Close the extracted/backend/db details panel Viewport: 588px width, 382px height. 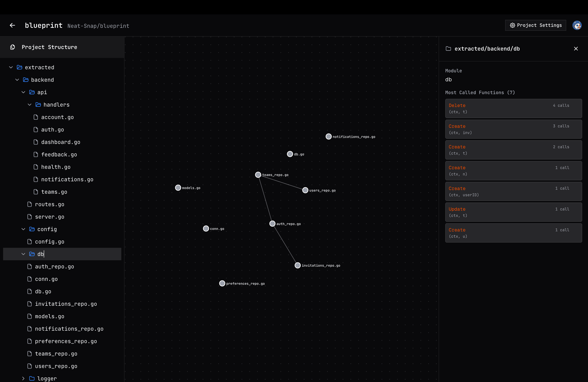pyautogui.click(x=576, y=49)
